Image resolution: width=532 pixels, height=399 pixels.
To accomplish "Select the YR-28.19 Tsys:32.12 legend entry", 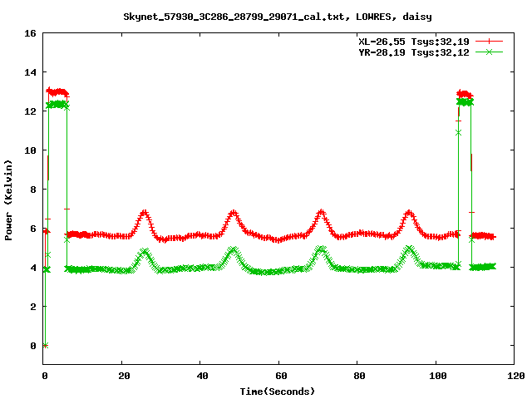I will pyautogui.click(x=414, y=52).
